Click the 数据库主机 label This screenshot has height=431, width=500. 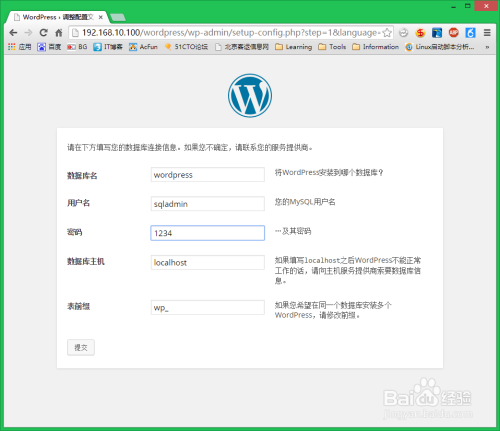pos(86,261)
